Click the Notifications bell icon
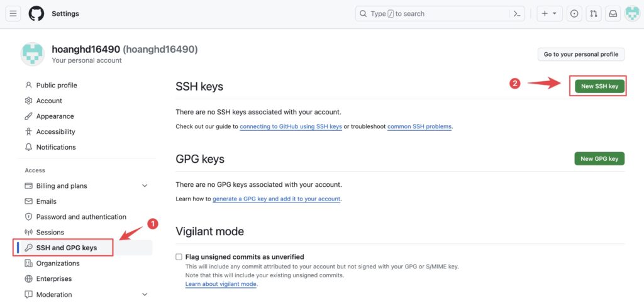This screenshot has width=644, height=303. click(x=28, y=147)
